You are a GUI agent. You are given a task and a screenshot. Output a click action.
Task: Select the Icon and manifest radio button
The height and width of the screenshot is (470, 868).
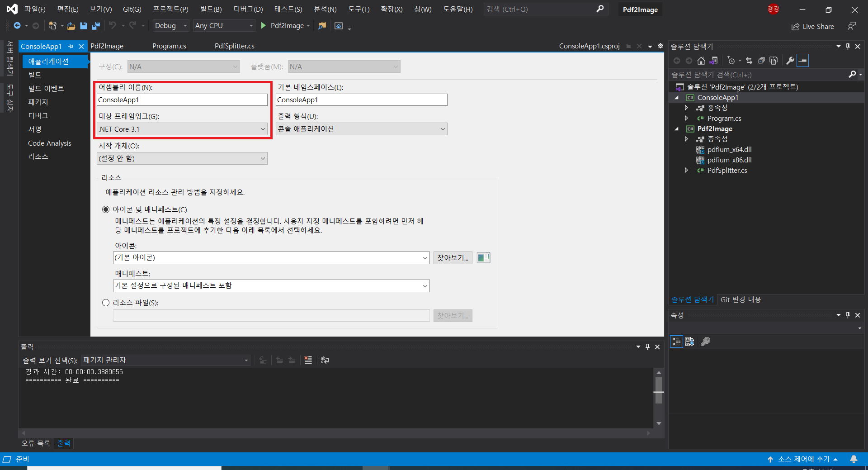[x=106, y=209]
